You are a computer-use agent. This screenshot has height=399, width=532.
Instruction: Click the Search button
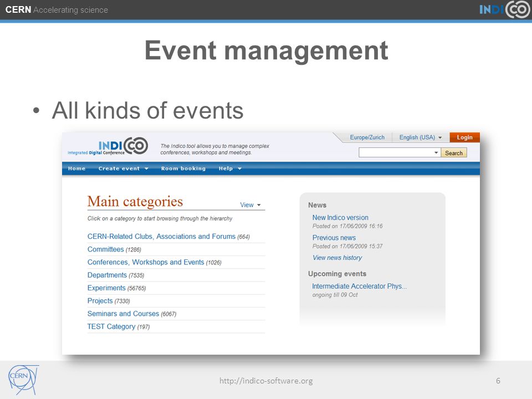(x=454, y=153)
